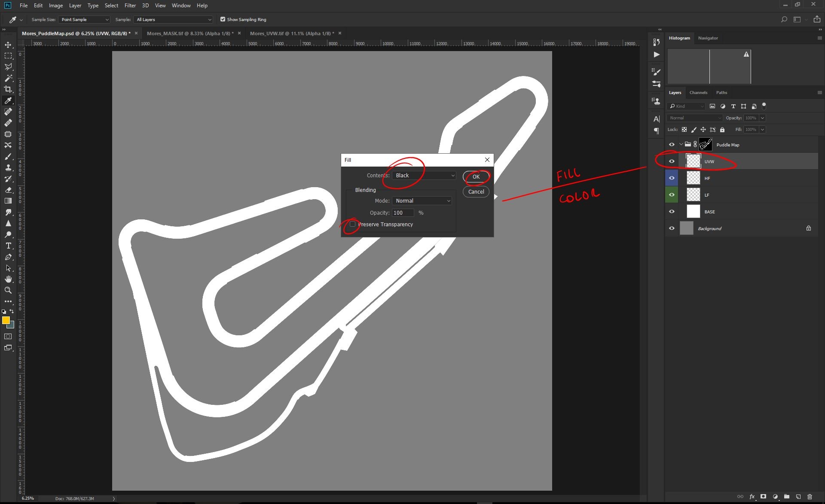Cancel the Fill dialog
This screenshot has width=825, height=504.
click(x=476, y=191)
